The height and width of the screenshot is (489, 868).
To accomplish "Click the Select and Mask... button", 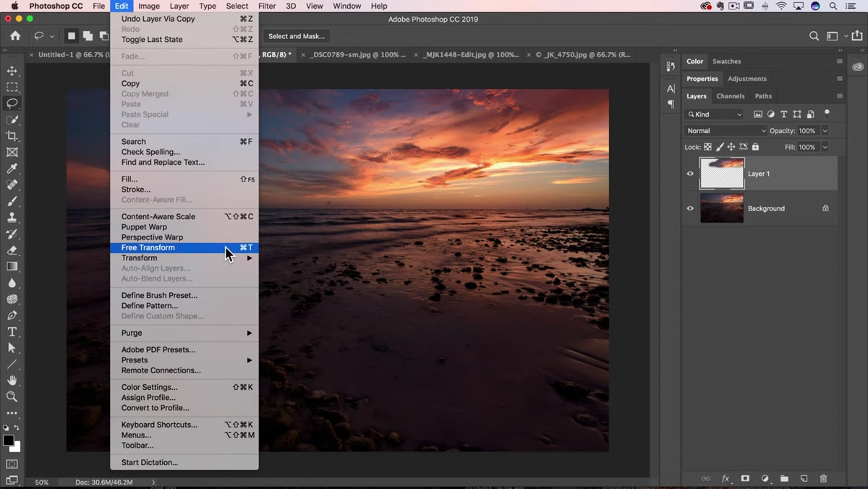I will (x=297, y=36).
